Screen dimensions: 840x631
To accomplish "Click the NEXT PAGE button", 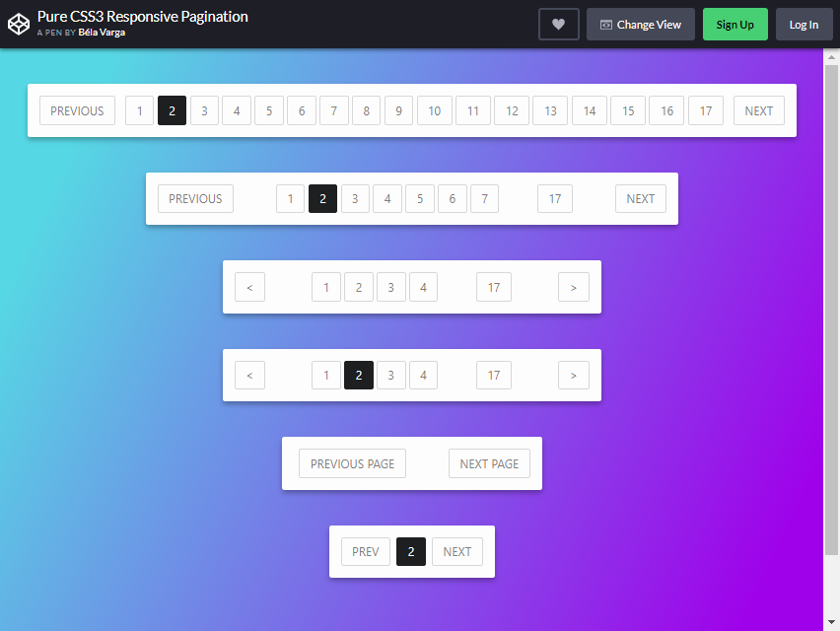I will pyautogui.click(x=489, y=463).
